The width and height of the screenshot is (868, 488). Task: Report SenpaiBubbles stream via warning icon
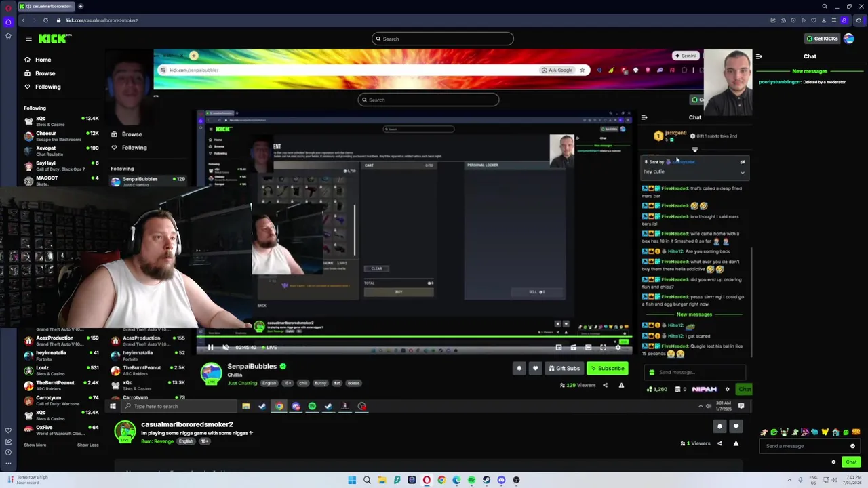tap(621, 385)
